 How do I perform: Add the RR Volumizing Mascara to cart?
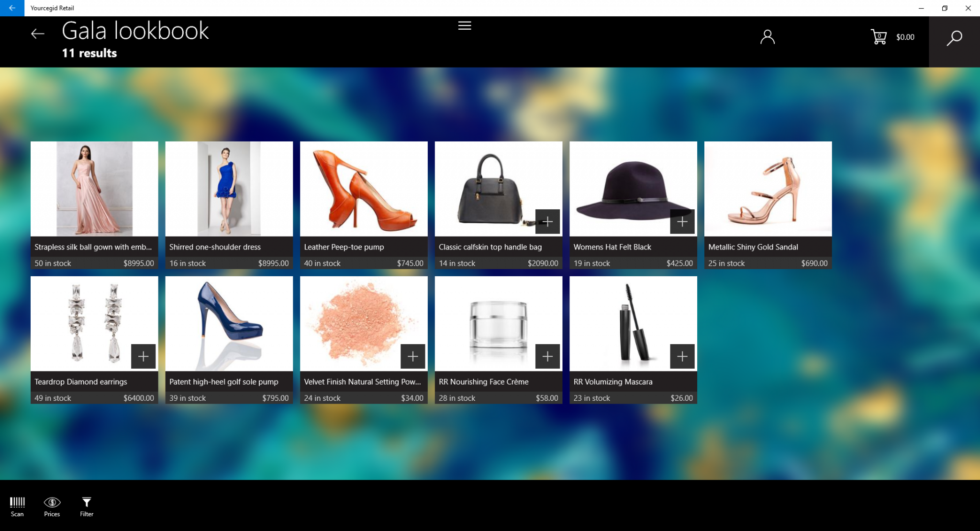(683, 356)
